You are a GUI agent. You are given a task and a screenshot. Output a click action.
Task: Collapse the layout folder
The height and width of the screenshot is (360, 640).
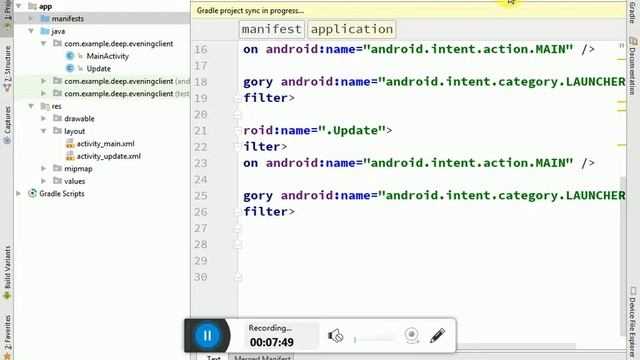click(44, 131)
